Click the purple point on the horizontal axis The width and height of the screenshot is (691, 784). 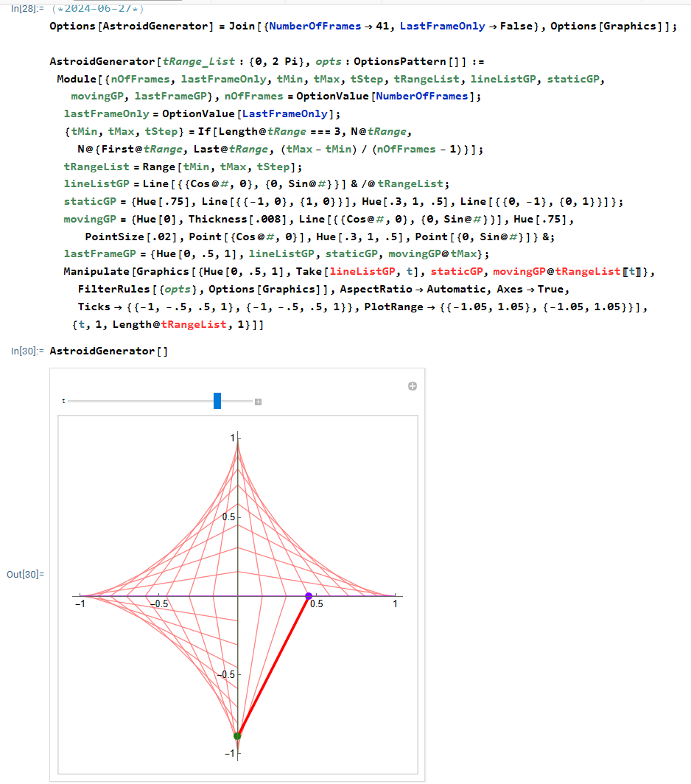(x=309, y=596)
